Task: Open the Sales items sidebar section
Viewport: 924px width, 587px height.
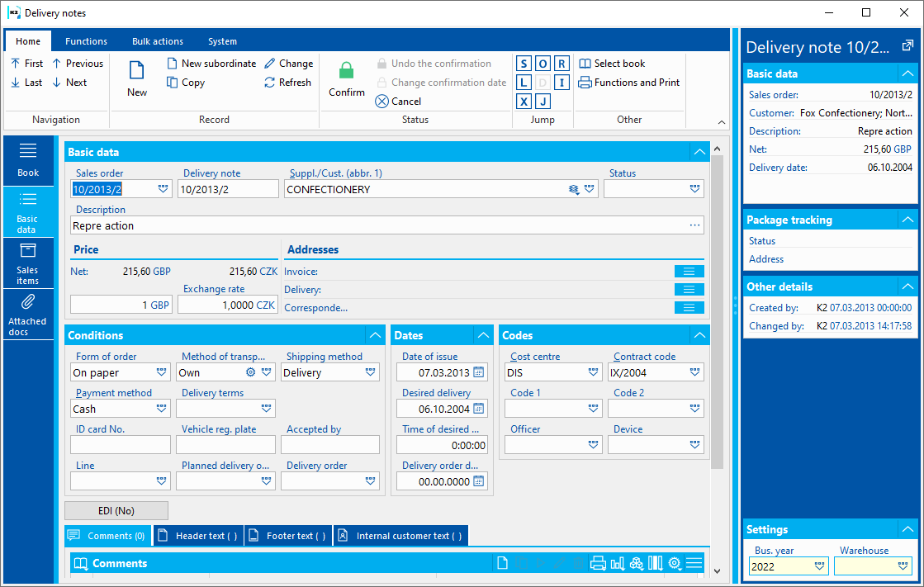Action: point(28,263)
